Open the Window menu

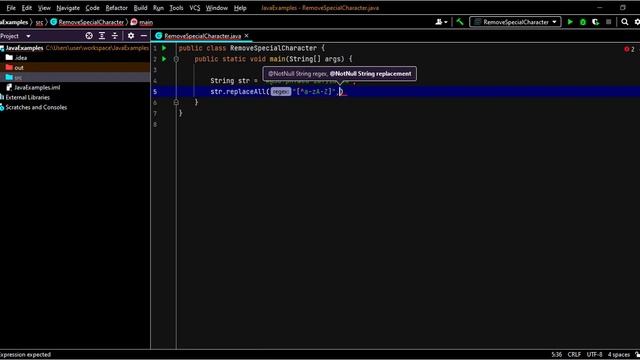pyautogui.click(x=217, y=8)
